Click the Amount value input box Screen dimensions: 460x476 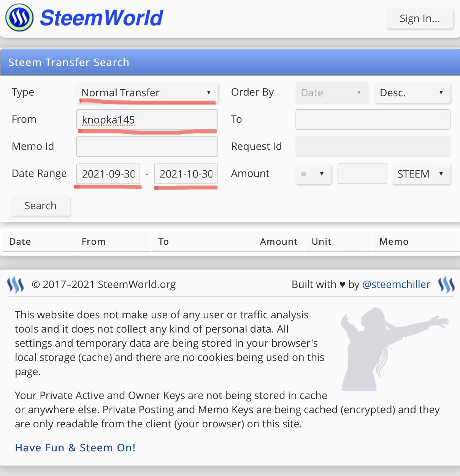(362, 174)
